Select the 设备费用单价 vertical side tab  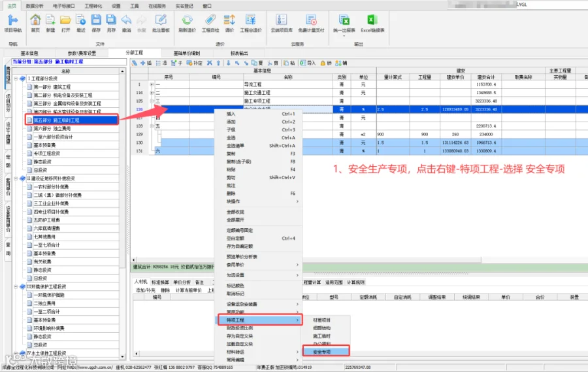tap(8, 219)
